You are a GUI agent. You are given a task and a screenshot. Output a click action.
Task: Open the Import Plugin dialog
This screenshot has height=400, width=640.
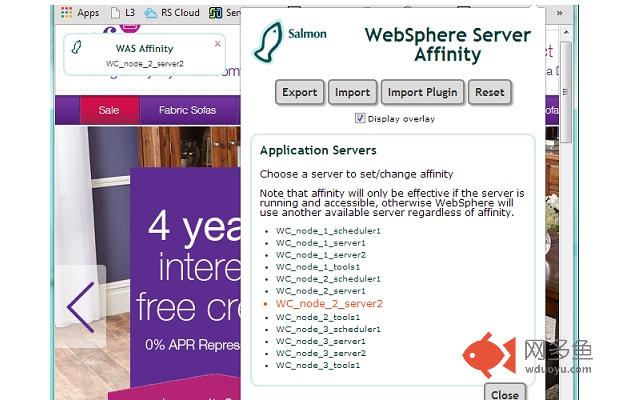(x=422, y=92)
